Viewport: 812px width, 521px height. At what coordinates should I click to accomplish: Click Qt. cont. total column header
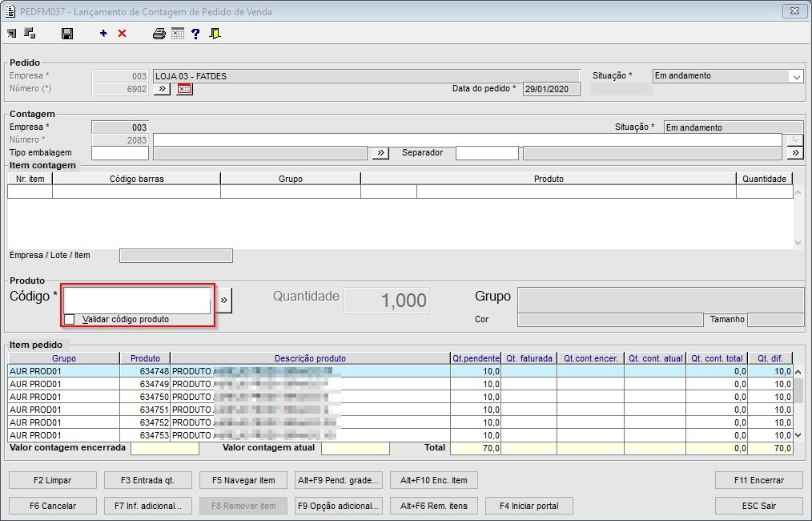(717, 358)
